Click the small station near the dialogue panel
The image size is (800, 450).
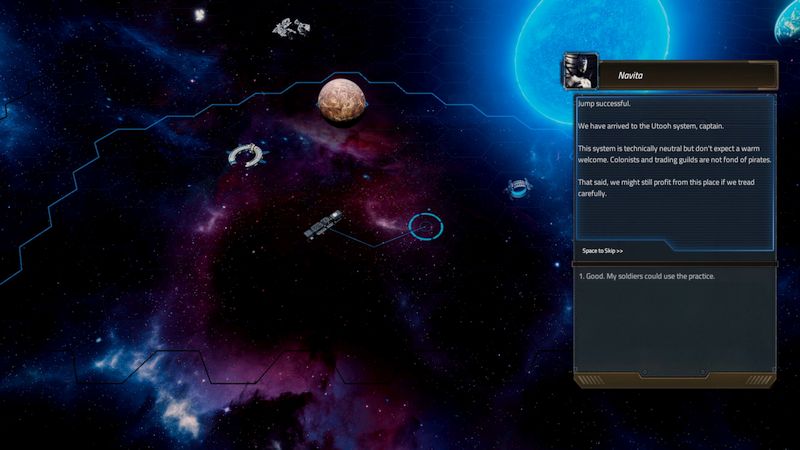coord(517,187)
